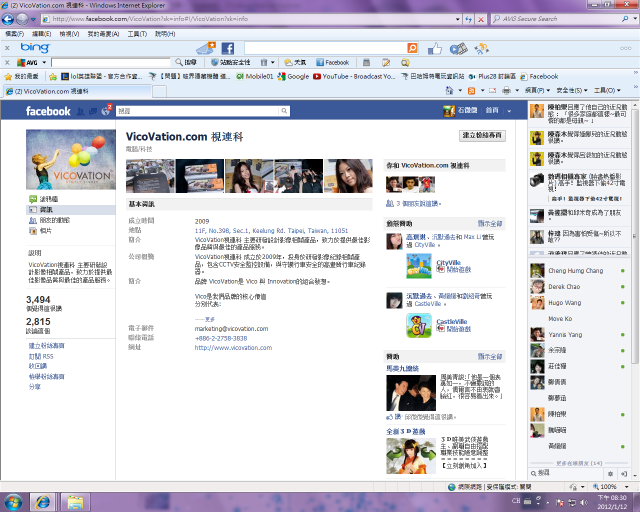640x512 pixels.
Task: Click the Bing logo in the toolbar
Action: click(35, 48)
